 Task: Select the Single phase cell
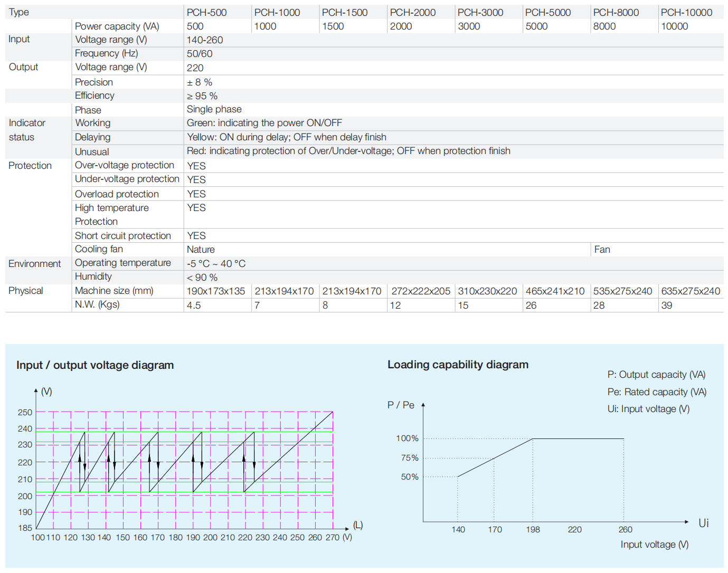coord(214,109)
